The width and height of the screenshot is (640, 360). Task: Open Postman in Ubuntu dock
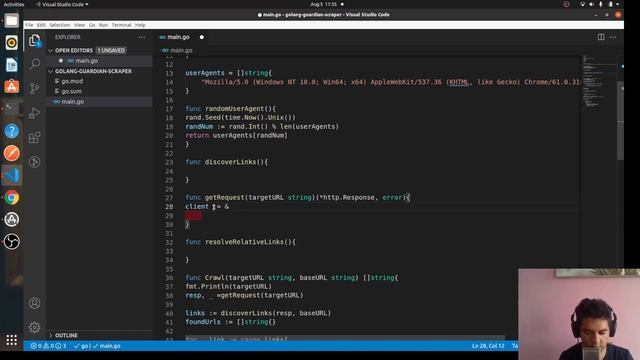pyautogui.click(x=11, y=153)
